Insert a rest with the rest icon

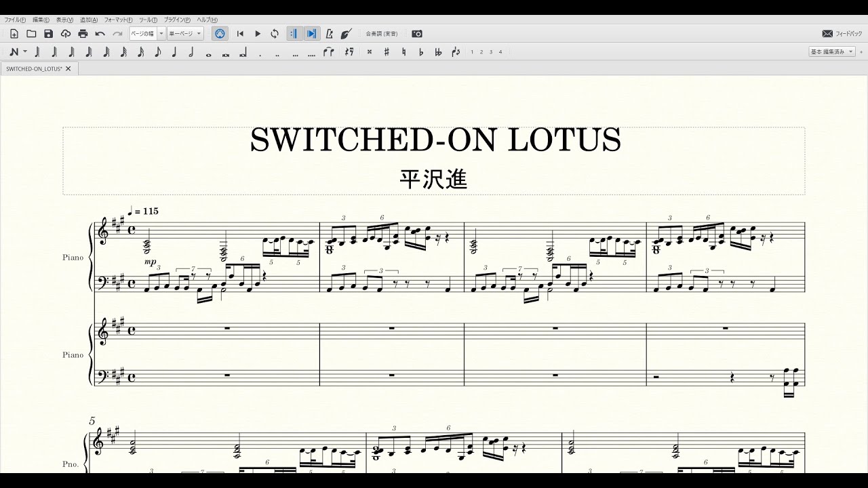point(349,52)
